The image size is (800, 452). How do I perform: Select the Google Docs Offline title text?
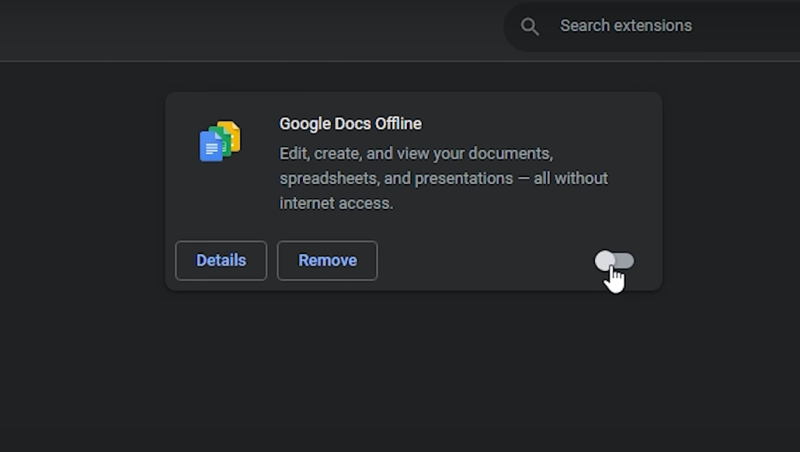(x=351, y=124)
